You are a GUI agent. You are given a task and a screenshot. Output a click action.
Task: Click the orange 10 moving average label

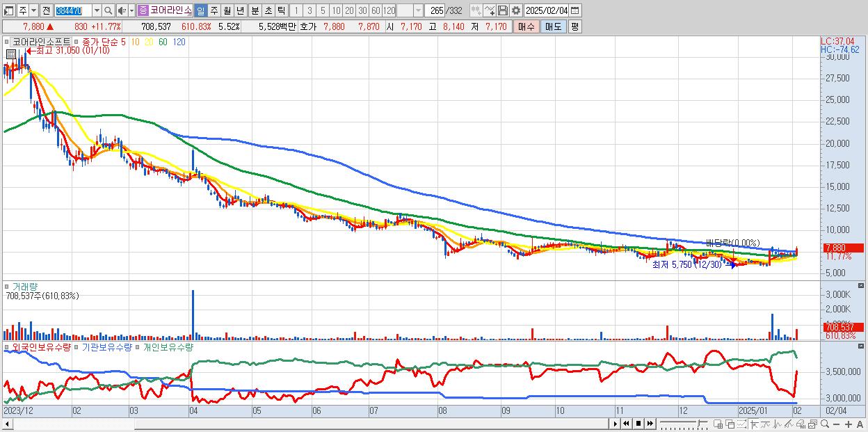136,42
